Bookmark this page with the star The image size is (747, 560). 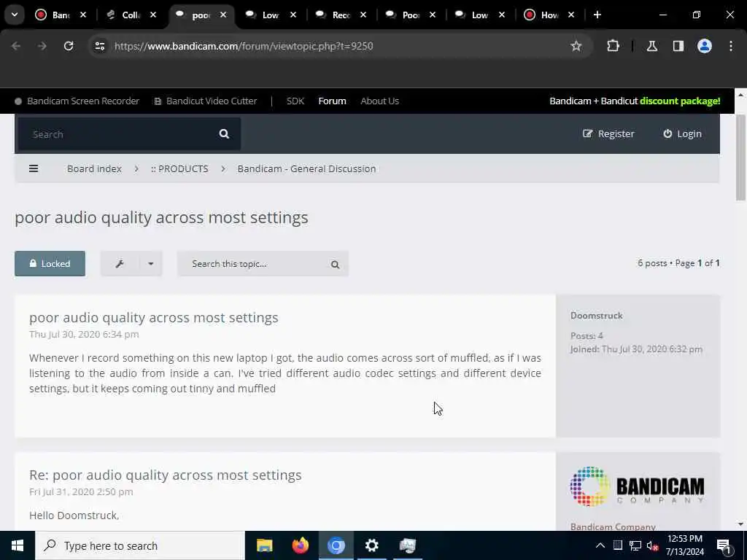point(576,46)
